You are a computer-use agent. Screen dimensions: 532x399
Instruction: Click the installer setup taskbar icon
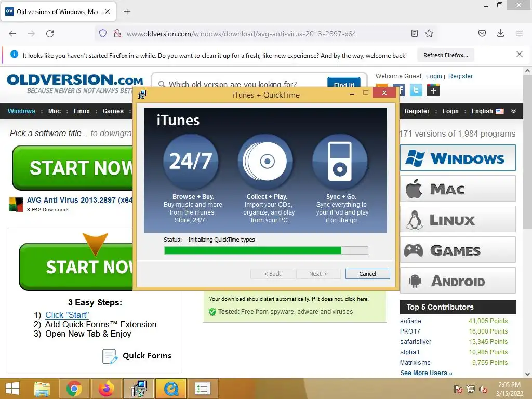tap(139, 389)
